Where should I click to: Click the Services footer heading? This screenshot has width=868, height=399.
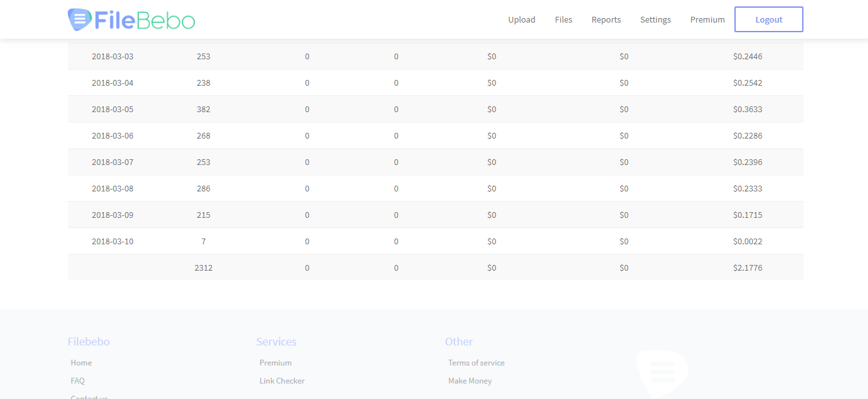click(276, 342)
